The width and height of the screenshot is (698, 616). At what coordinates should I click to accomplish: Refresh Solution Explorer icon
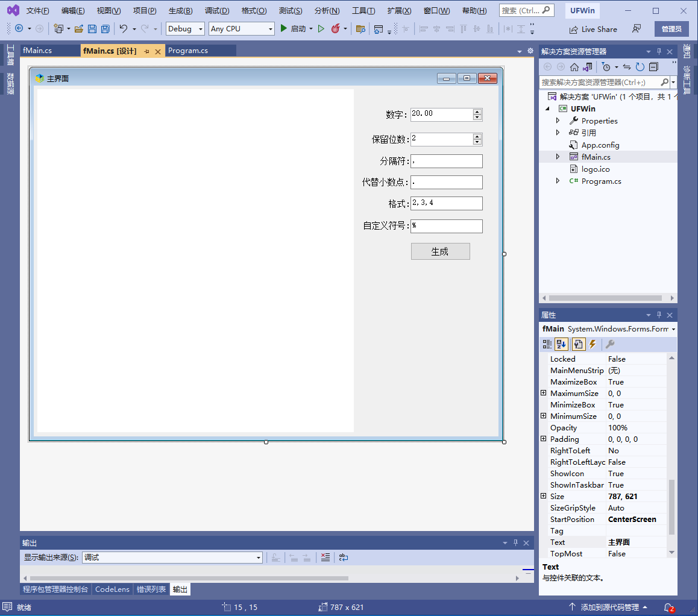coord(640,67)
